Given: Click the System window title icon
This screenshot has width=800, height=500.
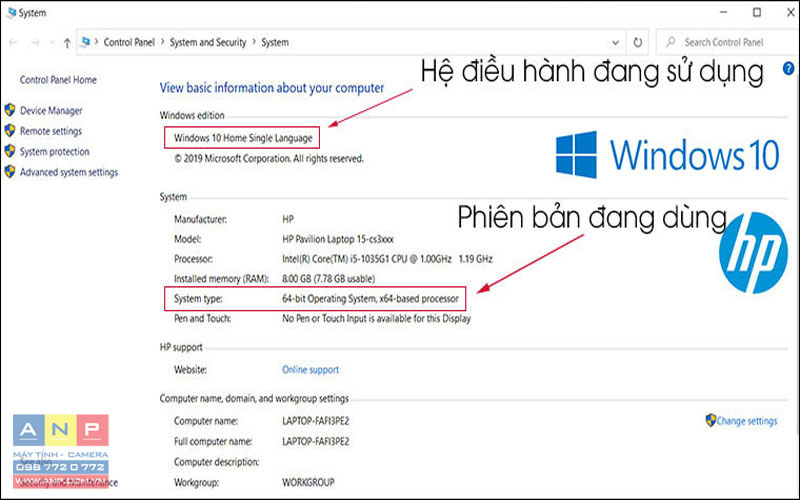Looking at the screenshot, I should [11, 13].
